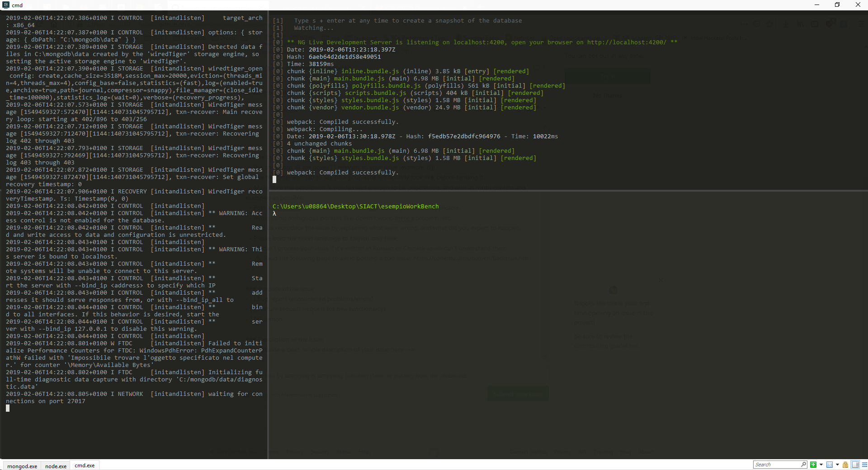
Task: Click the faint library icon behind the terminal
Action: tap(800, 24)
